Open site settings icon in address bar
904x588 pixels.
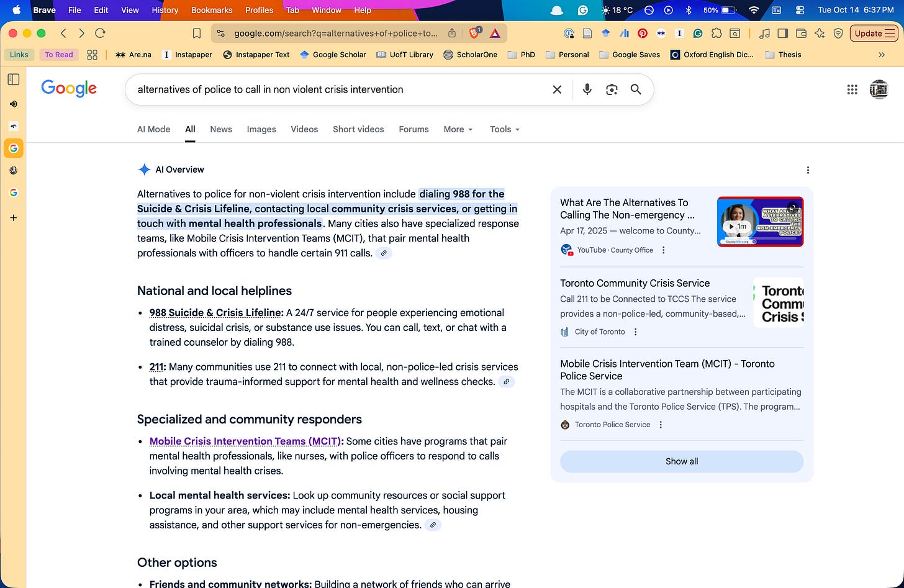221,34
